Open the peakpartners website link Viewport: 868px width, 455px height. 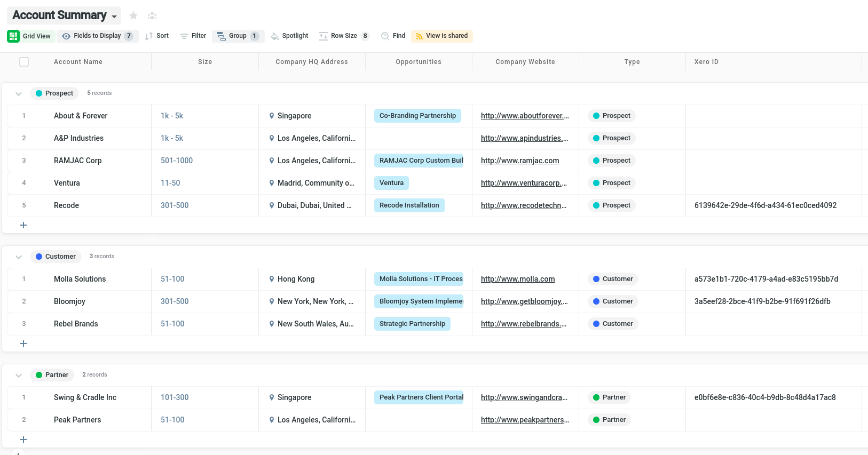[525, 420]
